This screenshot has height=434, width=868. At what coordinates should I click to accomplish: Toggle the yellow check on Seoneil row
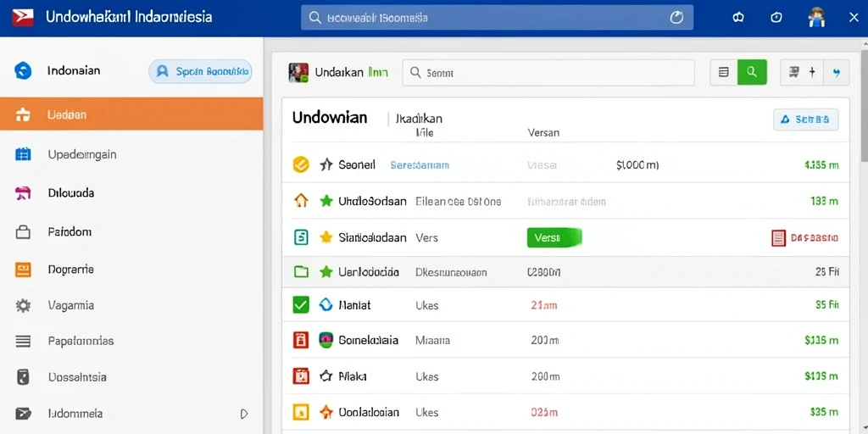(300, 164)
